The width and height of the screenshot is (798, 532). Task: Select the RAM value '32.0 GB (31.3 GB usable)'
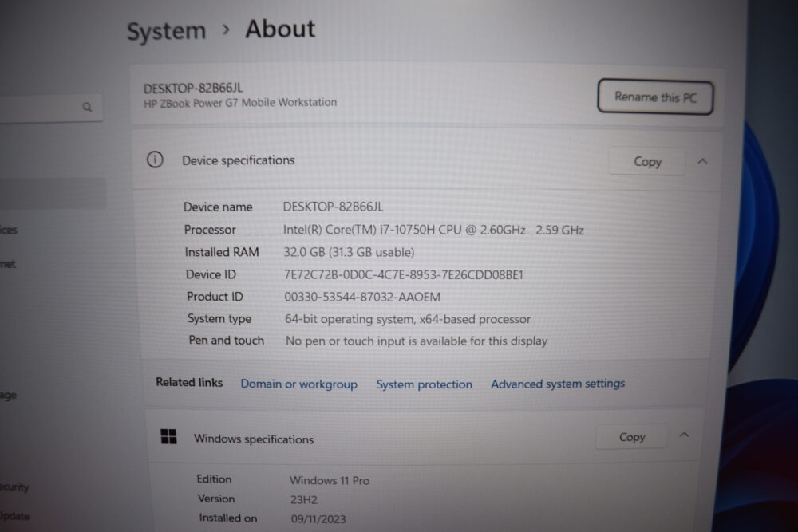point(350,252)
